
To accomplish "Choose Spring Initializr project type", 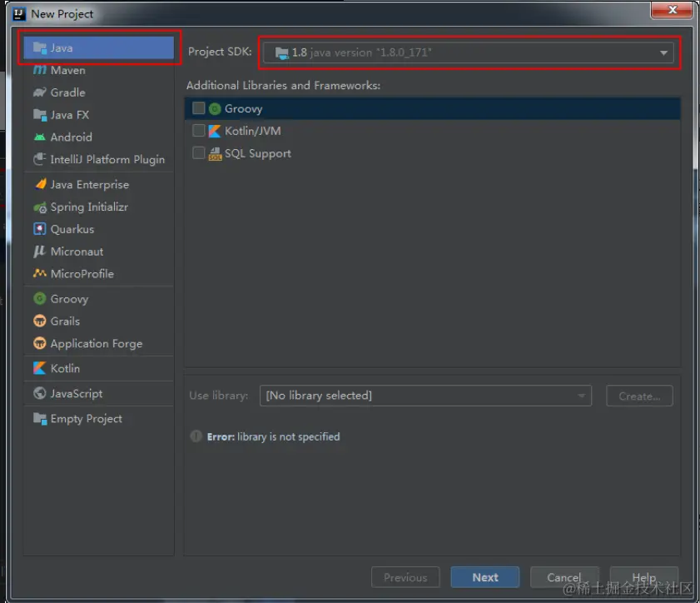I will 98,207.
